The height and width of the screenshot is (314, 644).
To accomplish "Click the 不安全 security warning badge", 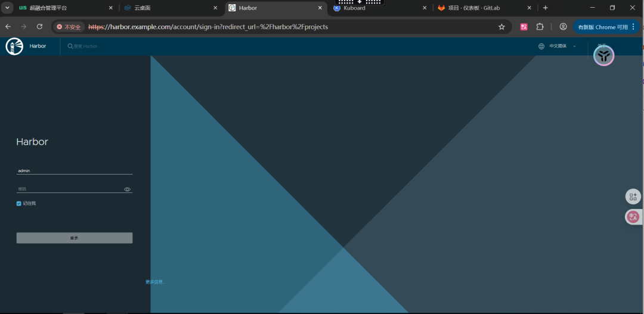I will 69,27.
